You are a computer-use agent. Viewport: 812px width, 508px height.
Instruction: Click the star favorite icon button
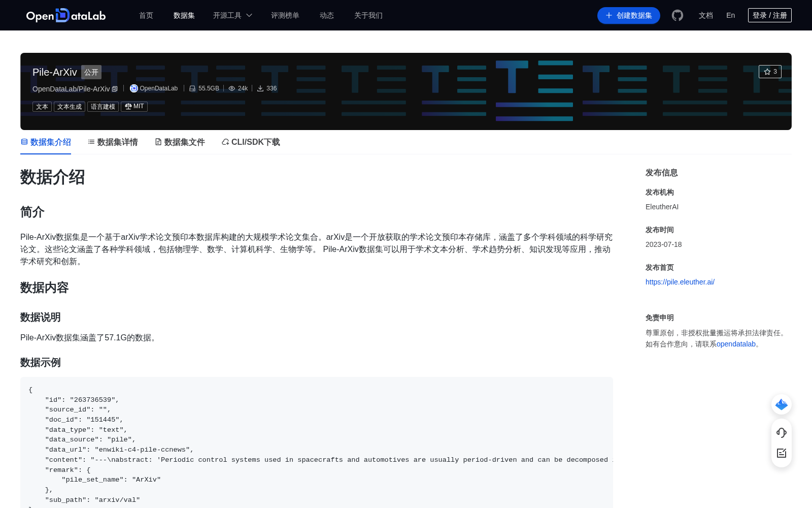pyautogui.click(x=770, y=72)
